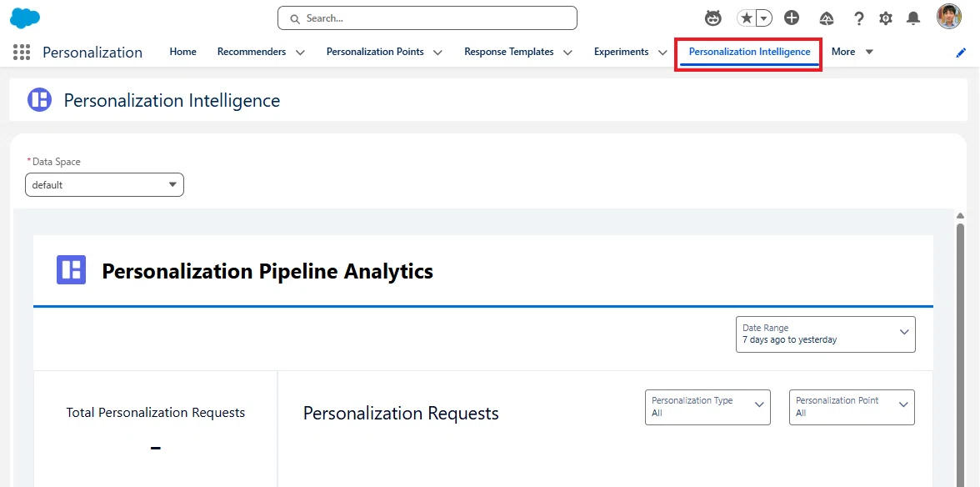Open the Date Range filter
Screen dimensions: 980x487
click(x=826, y=334)
